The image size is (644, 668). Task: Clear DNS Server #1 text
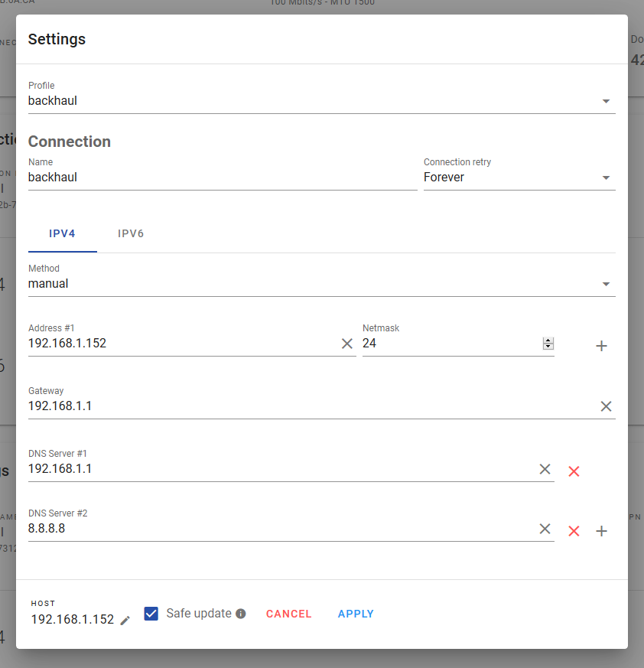[x=545, y=469]
